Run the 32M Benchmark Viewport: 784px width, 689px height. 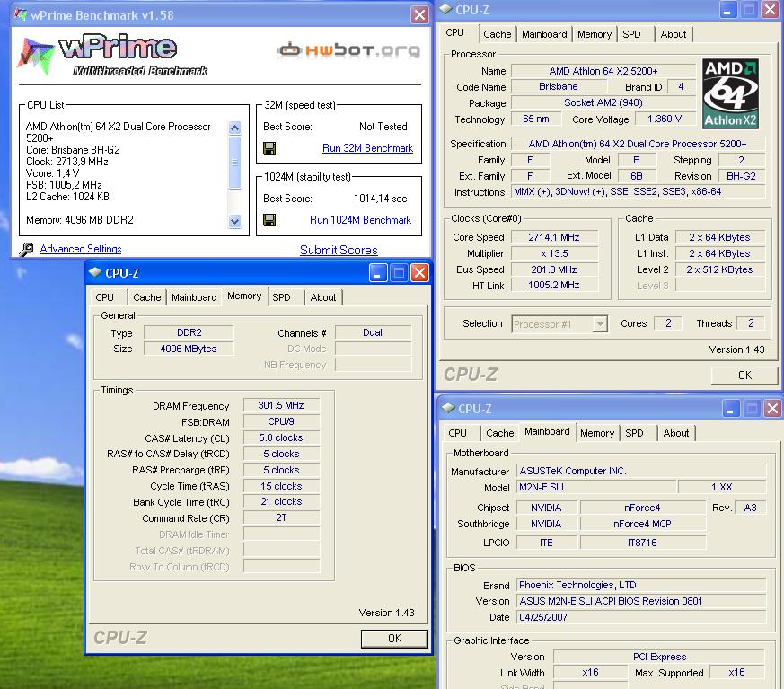click(x=367, y=148)
